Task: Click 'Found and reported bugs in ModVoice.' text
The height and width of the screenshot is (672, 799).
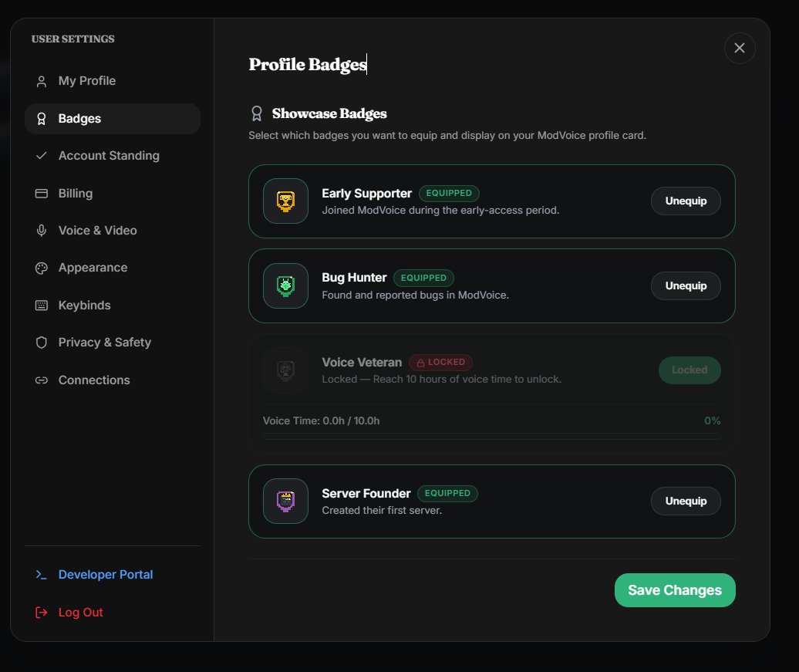Action: click(x=415, y=295)
